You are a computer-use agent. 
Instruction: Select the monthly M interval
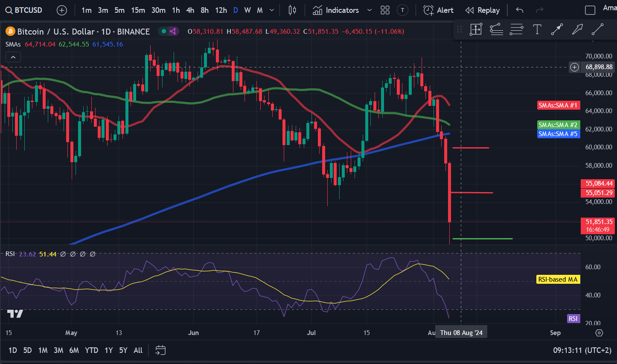pos(260,10)
